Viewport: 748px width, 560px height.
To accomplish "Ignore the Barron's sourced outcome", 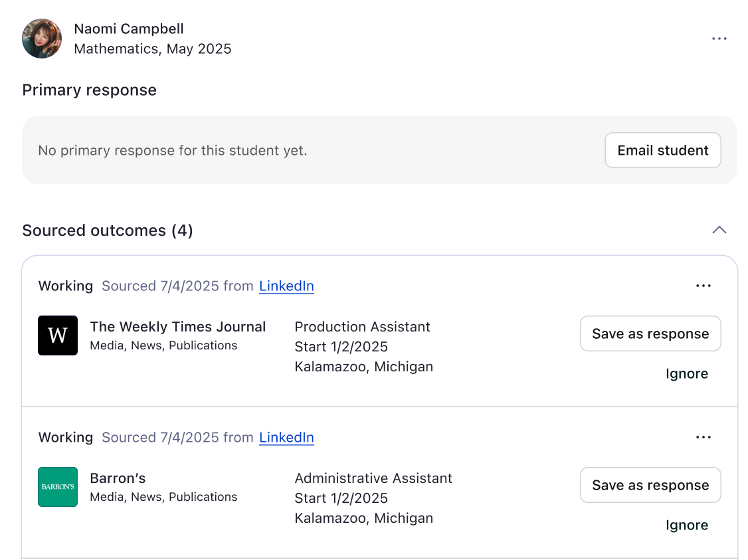I will (x=686, y=525).
